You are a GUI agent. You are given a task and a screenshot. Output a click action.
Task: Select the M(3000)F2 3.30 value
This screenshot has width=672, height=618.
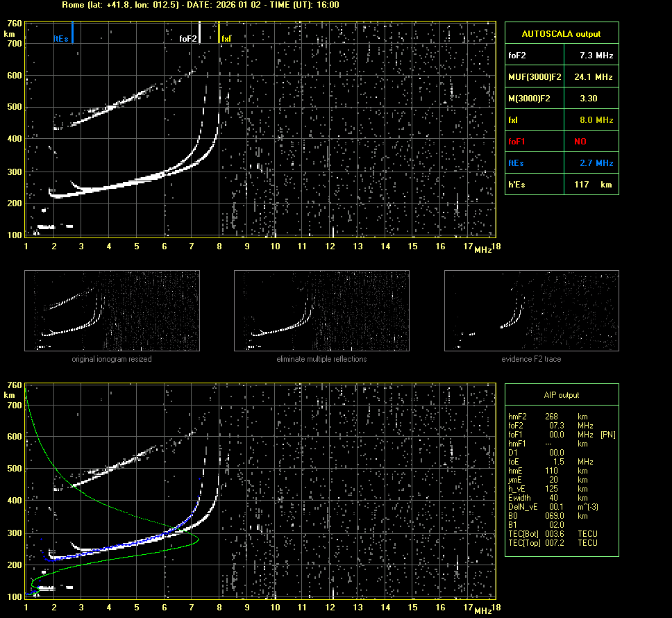(x=589, y=99)
